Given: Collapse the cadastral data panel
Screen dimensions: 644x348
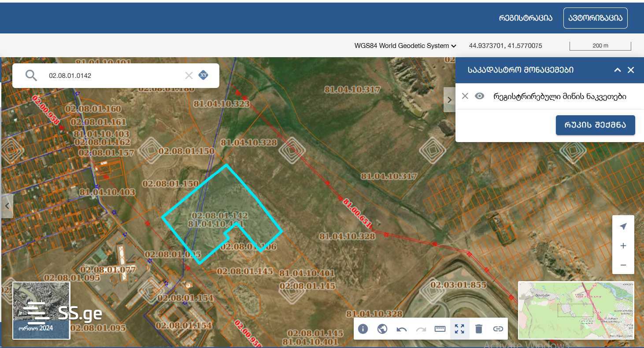Looking at the screenshot, I should (x=618, y=70).
